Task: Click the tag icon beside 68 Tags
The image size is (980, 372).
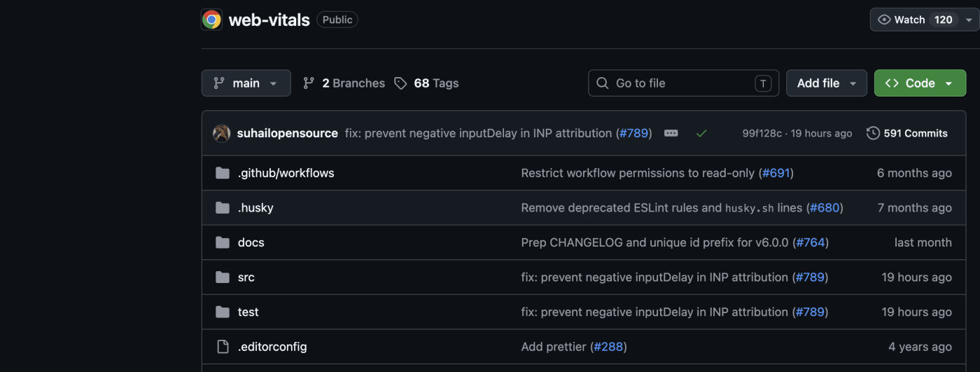Action: point(400,83)
